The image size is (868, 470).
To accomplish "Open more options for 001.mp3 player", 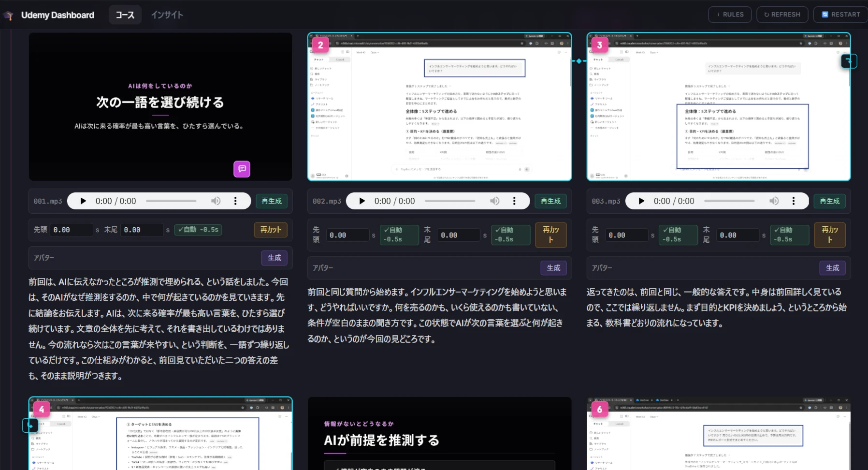I will (235, 201).
